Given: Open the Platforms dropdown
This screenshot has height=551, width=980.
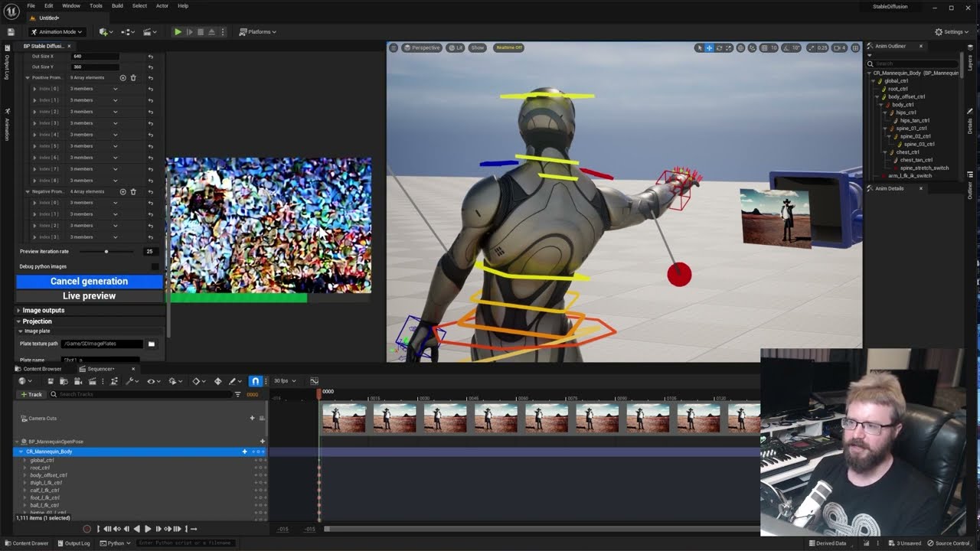Looking at the screenshot, I should 258,32.
